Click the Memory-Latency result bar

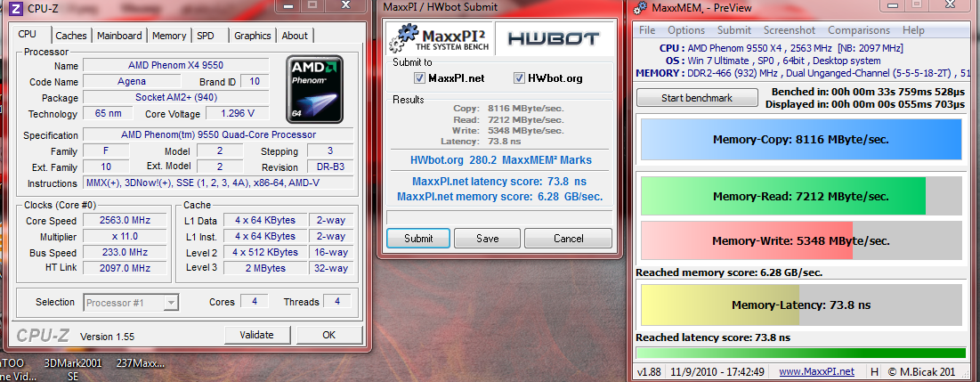point(801,305)
